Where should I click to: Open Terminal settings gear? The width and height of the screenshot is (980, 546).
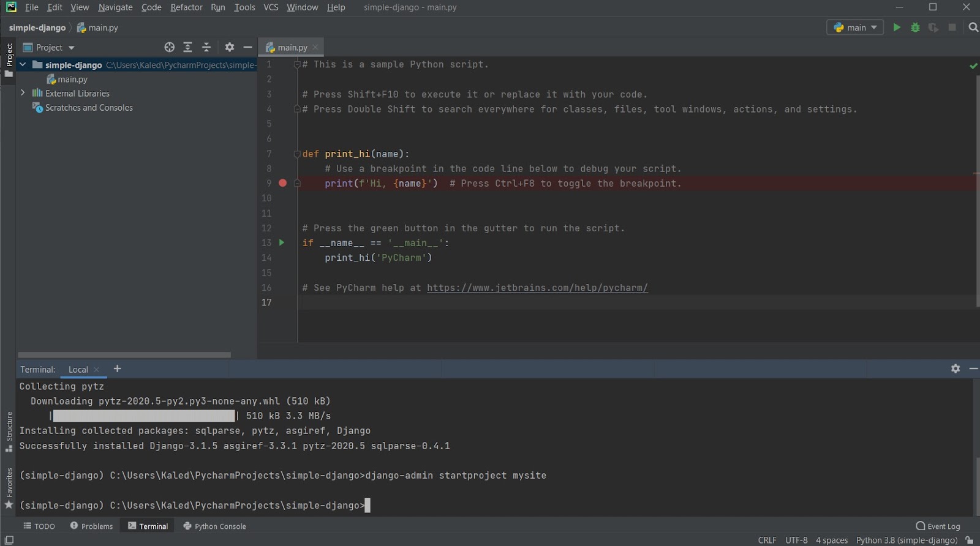click(956, 368)
